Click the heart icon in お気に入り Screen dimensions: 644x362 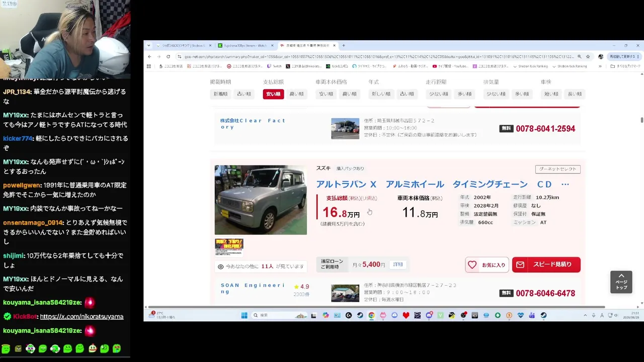[472, 264]
